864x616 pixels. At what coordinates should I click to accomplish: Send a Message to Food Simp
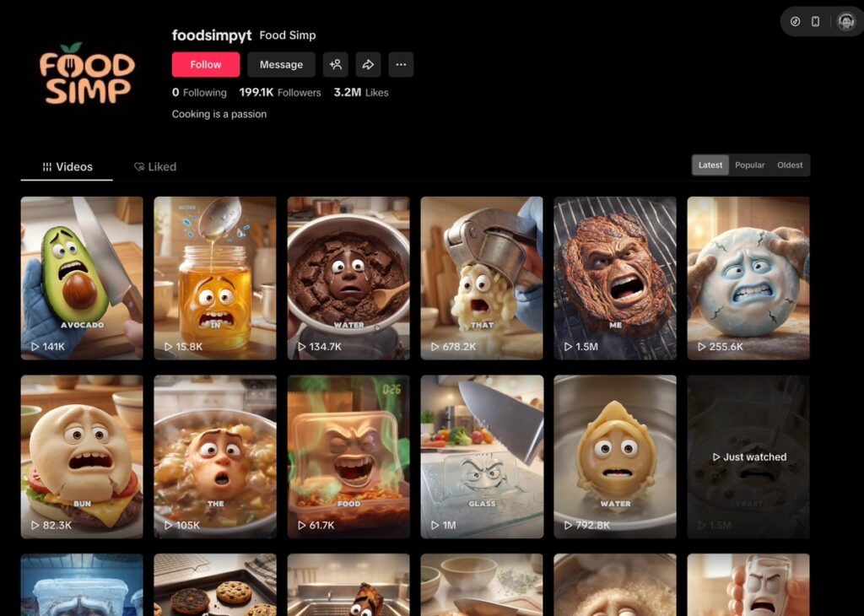281,65
